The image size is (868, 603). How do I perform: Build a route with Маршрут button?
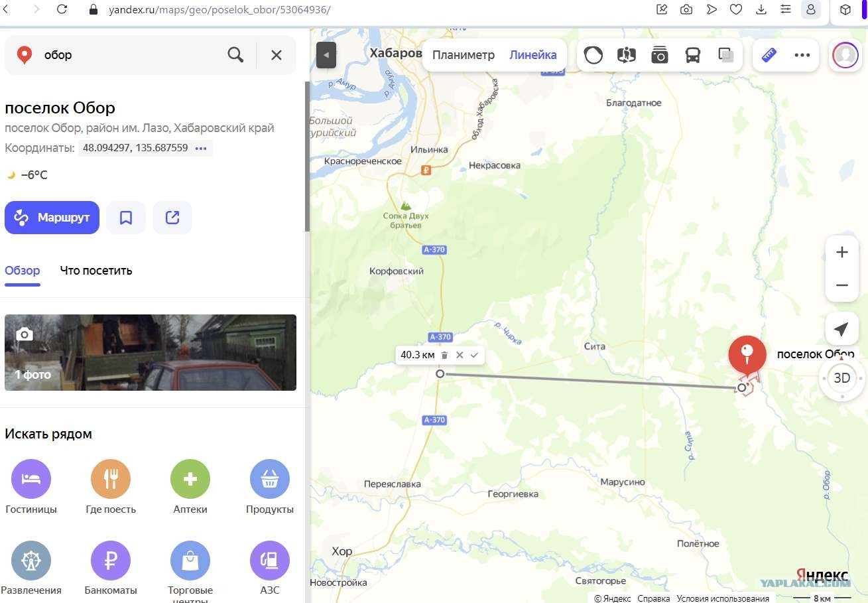[x=52, y=218]
